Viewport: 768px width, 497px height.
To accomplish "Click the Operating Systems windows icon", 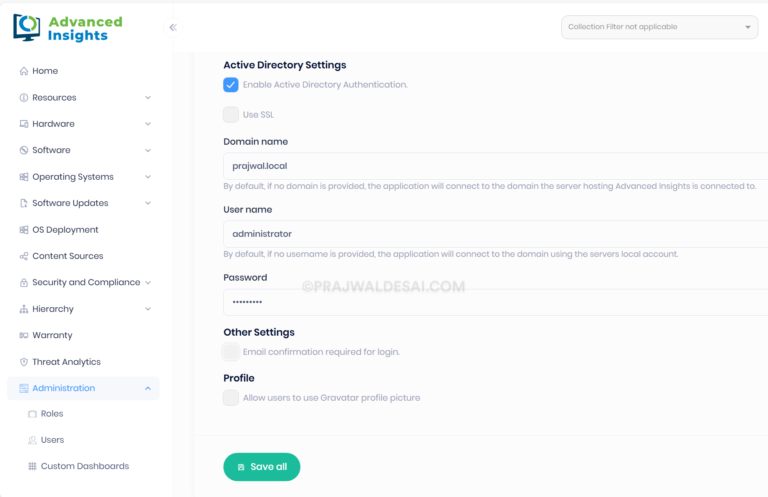I will (x=24, y=177).
